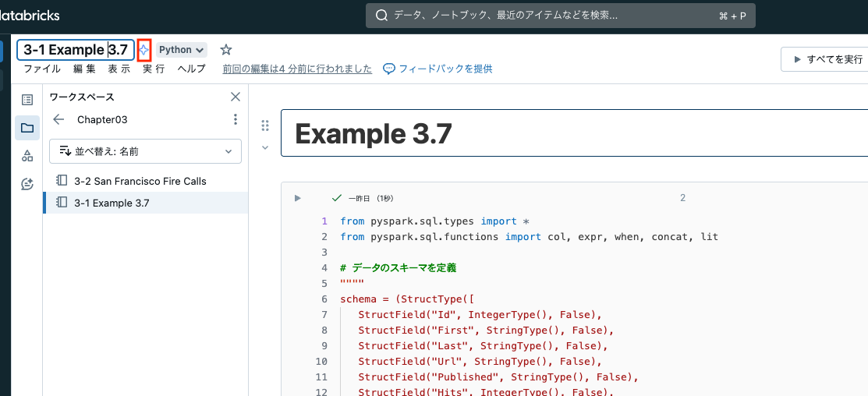
Task: Open the 実行 menu
Action: [154, 69]
